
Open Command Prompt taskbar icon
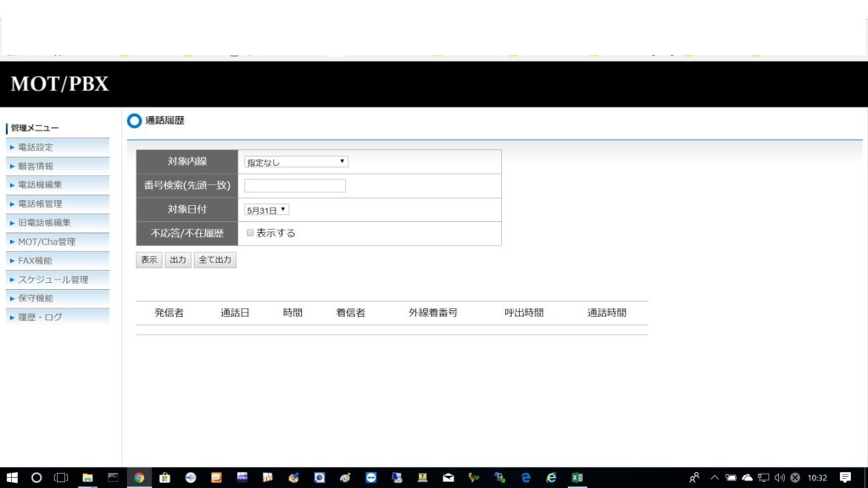113,478
